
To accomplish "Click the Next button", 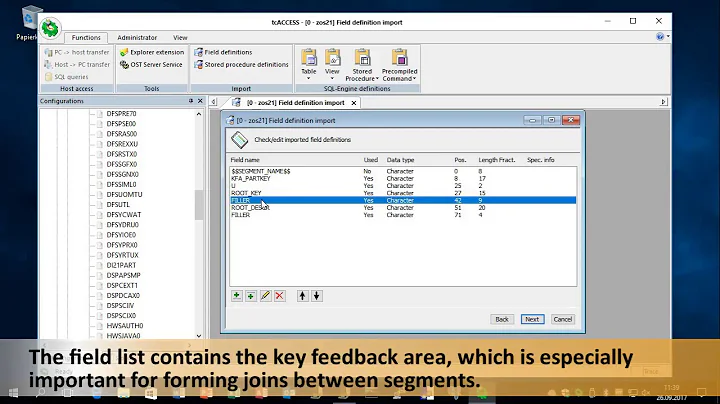I will tap(532, 319).
